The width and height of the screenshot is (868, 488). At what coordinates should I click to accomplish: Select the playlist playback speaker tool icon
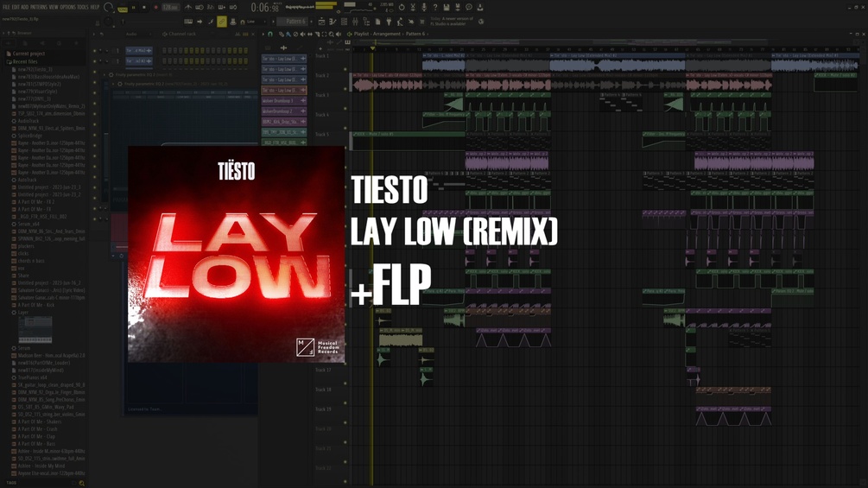(x=339, y=35)
